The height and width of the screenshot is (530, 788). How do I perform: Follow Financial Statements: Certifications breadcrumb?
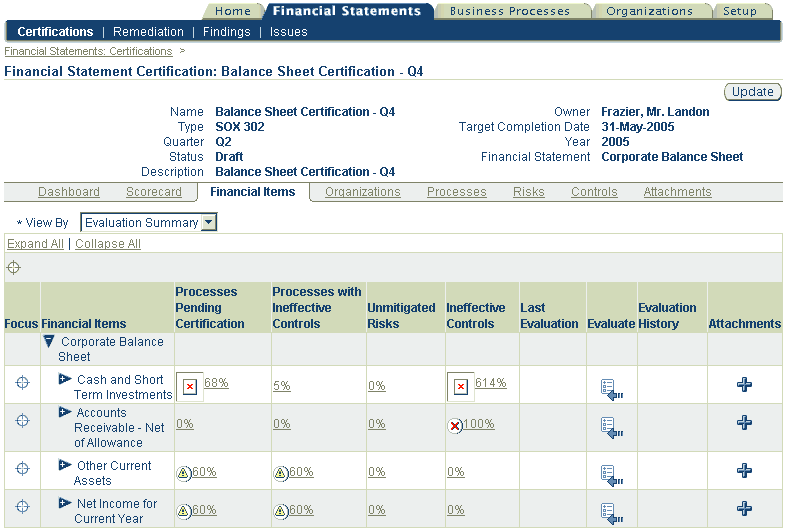click(88, 51)
